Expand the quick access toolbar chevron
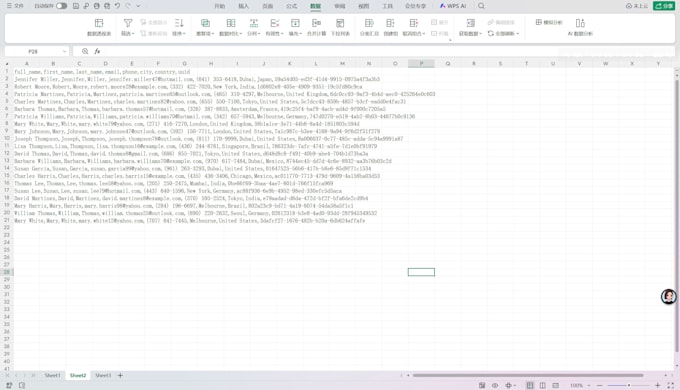The height and width of the screenshot is (390, 680). (138, 6)
